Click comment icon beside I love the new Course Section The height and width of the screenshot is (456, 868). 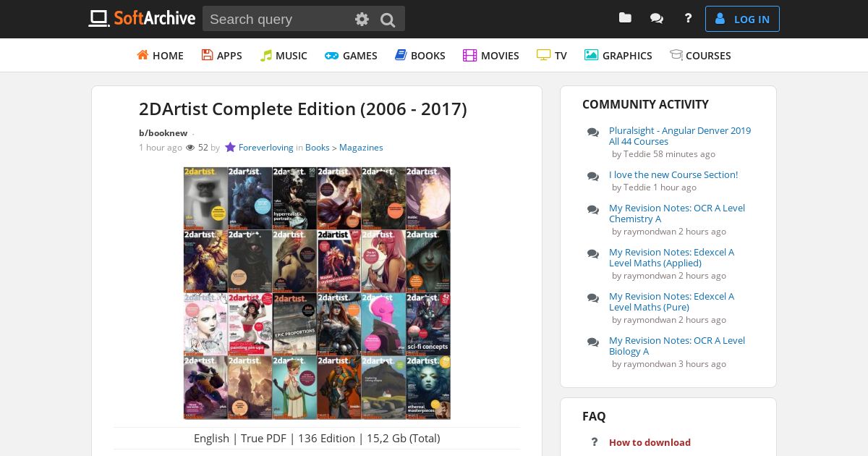pos(593,176)
